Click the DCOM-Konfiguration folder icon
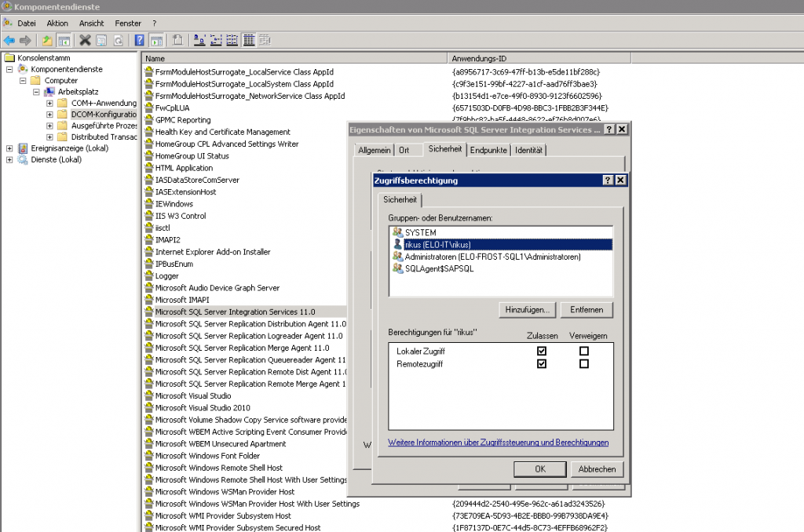Screen dimensions: 804x532 pos(63,115)
